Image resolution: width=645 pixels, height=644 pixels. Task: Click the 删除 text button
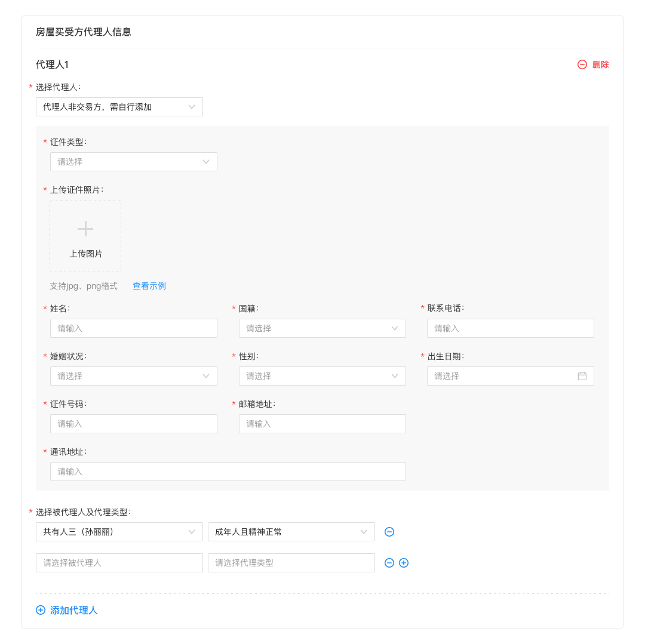pyautogui.click(x=600, y=64)
